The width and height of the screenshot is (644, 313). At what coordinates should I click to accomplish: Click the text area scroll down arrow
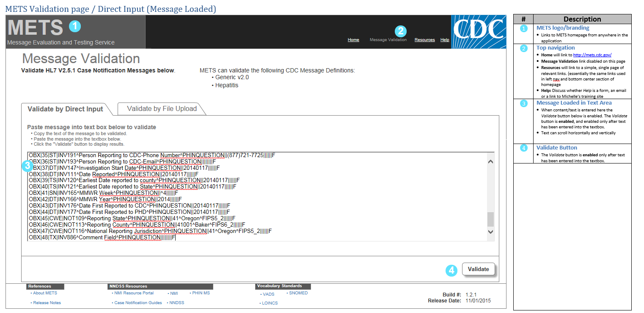point(490,231)
